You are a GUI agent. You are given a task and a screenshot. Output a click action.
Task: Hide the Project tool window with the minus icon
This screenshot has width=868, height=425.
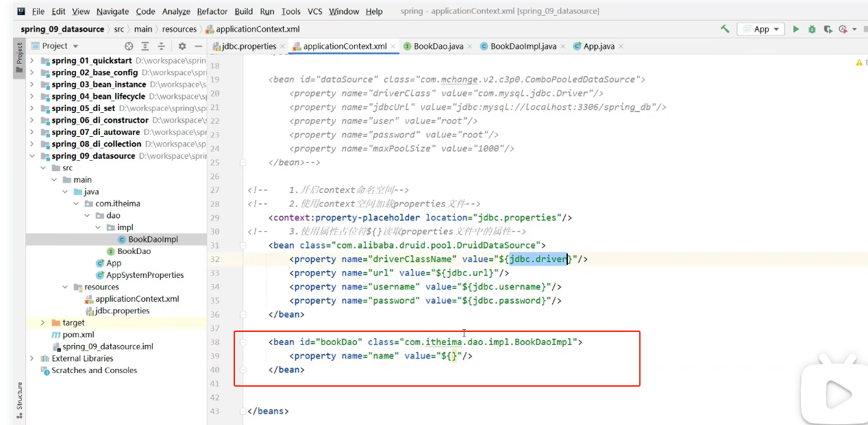pyautogui.click(x=198, y=46)
